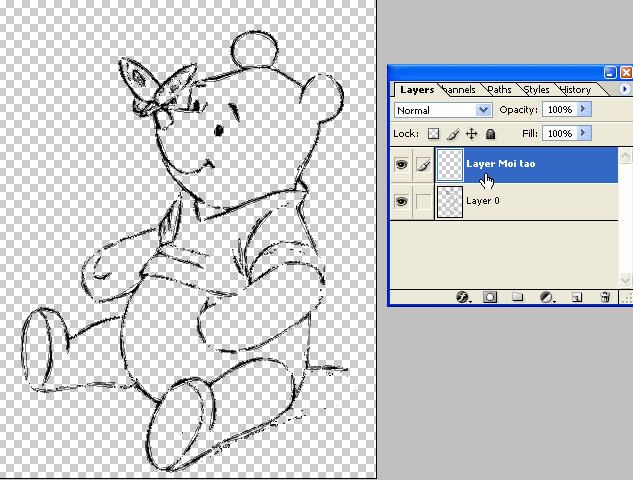Click the layers list scroll down arrow
633x480 pixels.
[625, 279]
